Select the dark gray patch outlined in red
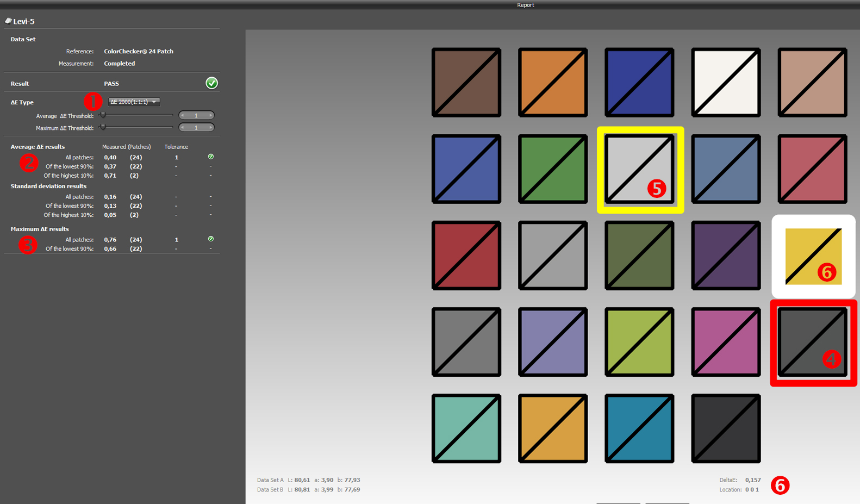Image resolution: width=860 pixels, height=504 pixels. point(812,342)
